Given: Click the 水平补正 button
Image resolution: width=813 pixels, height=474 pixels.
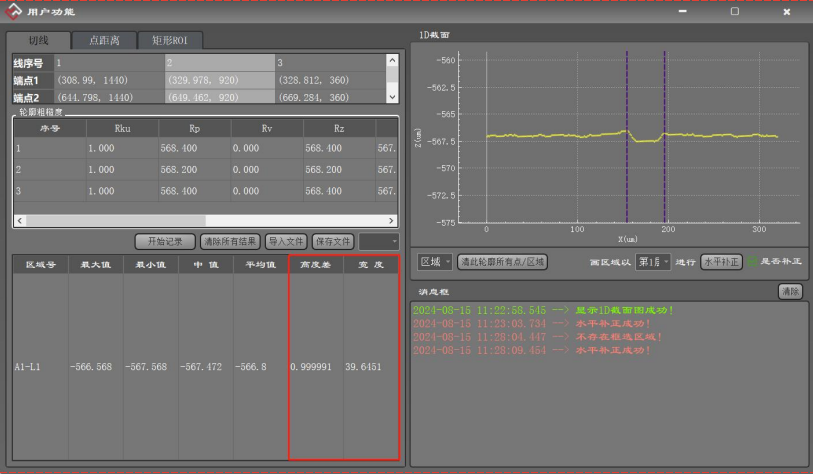Looking at the screenshot, I should pyautogui.click(x=720, y=262).
